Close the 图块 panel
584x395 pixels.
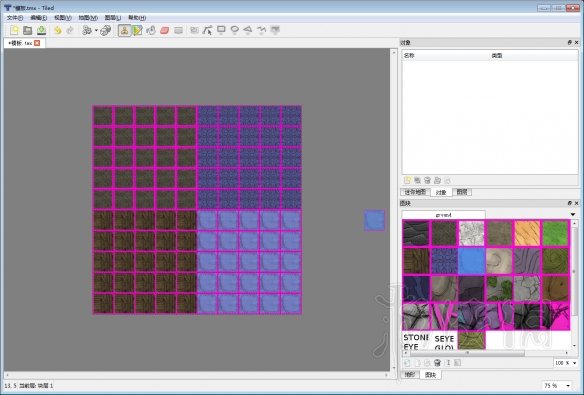point(577,203)
